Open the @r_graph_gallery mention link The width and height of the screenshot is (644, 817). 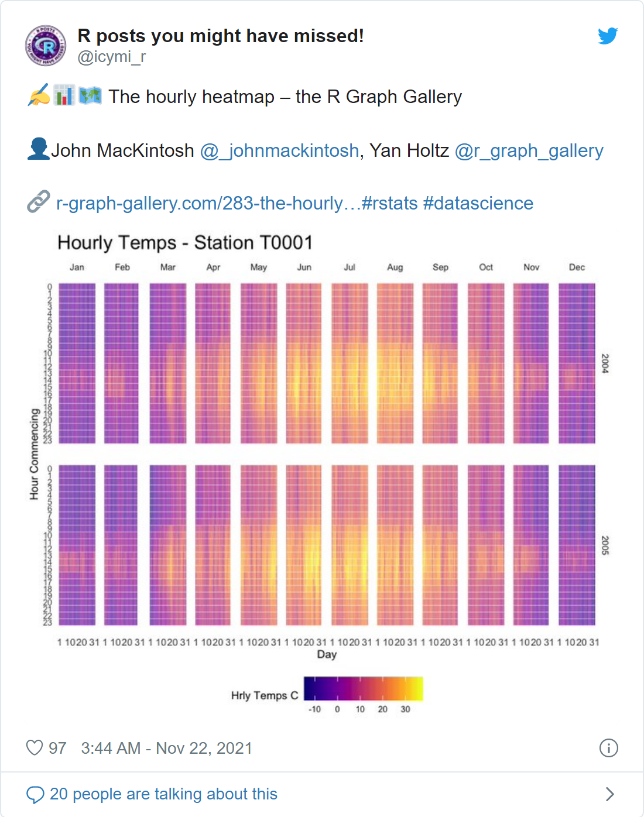[x=529, y=151]
